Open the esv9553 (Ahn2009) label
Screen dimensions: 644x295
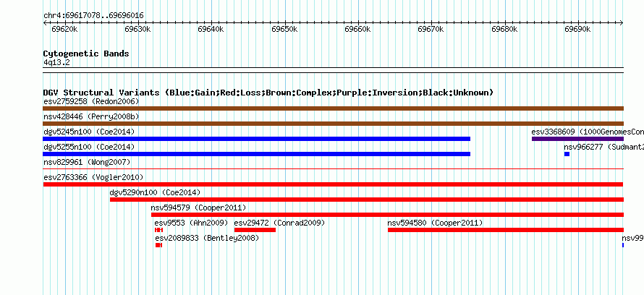pos(192,223)
